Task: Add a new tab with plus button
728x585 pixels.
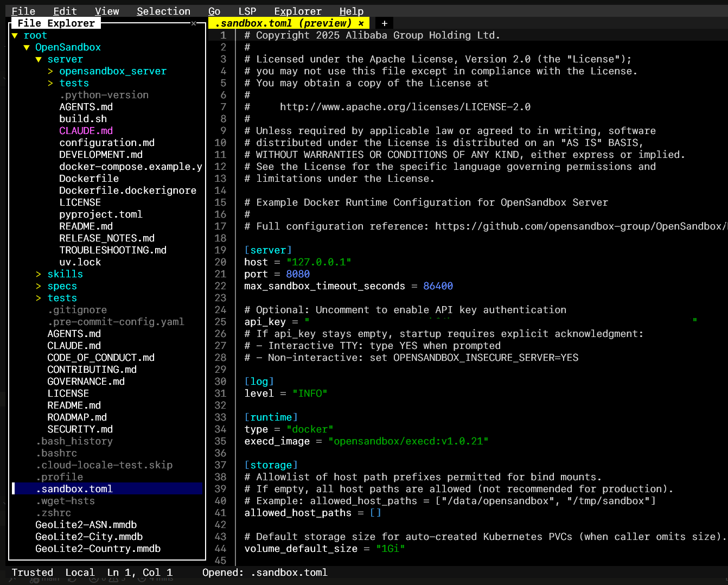Action: point(384,23)
